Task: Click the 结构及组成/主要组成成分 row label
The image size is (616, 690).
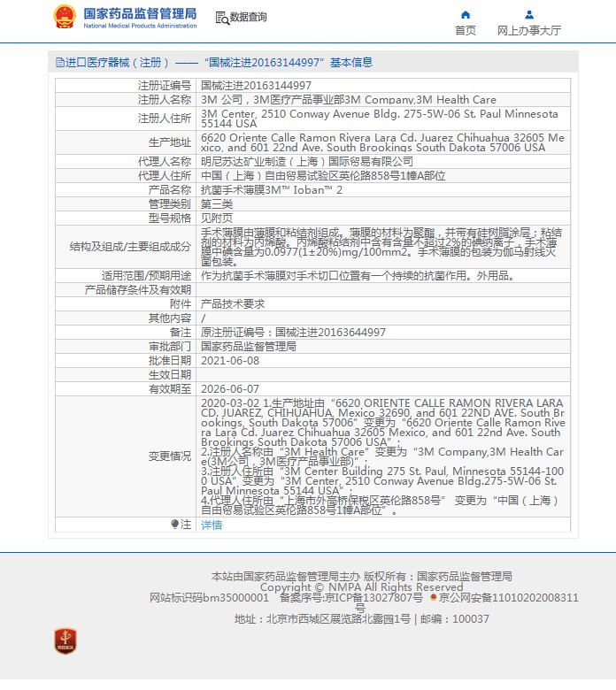Action: click(130, 247)
